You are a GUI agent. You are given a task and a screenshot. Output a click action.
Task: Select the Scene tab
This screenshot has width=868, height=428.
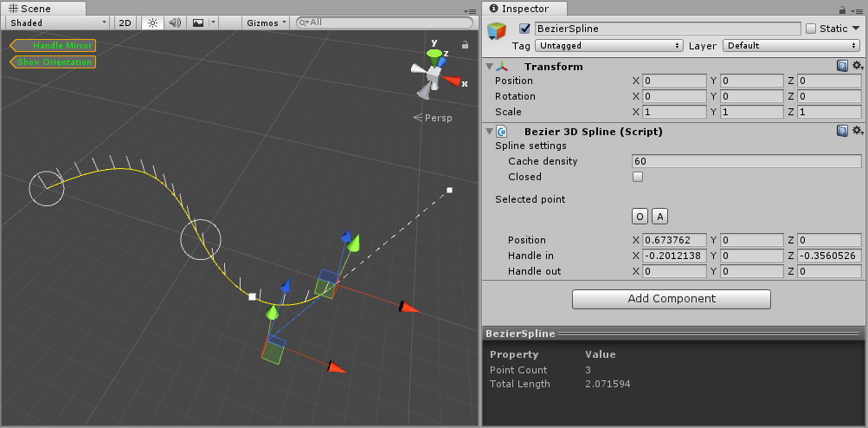43,9
